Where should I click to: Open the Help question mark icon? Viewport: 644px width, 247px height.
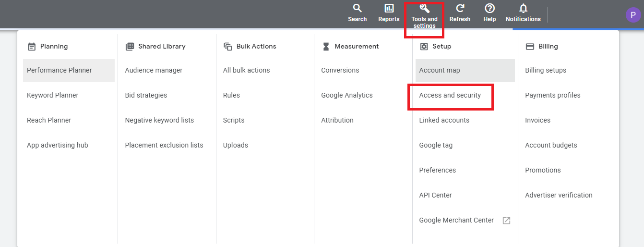tap(489, 8)
